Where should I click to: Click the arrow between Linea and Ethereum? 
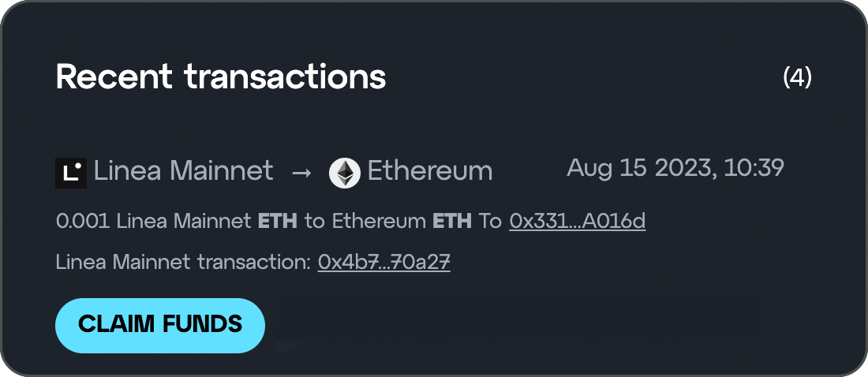coord(301,173)
